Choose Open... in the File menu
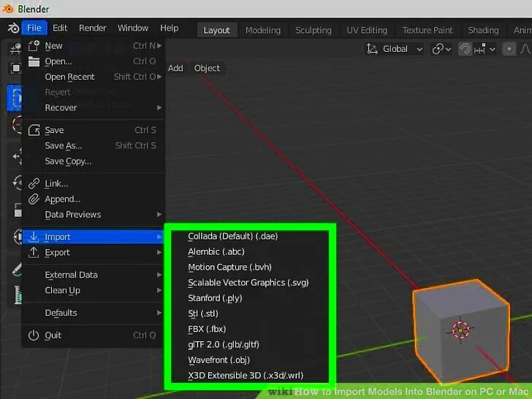Image resolution: width=532 pixels, height=399 pixels. click(94, 61)
